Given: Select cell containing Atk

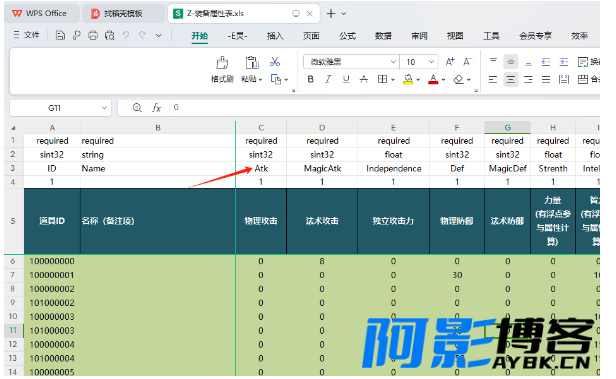Looking at the screenshot, I should (261, 168).
